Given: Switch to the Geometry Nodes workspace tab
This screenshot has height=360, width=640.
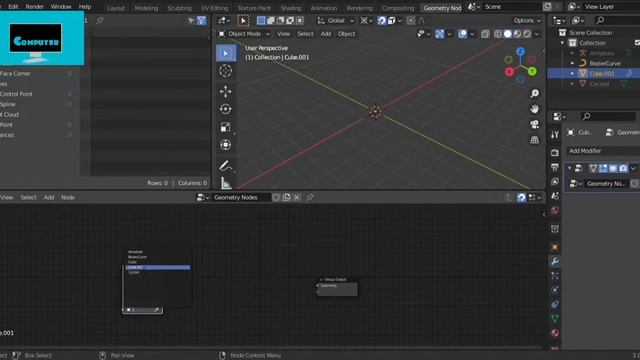Looking at the screenshot, I should 442,8.
